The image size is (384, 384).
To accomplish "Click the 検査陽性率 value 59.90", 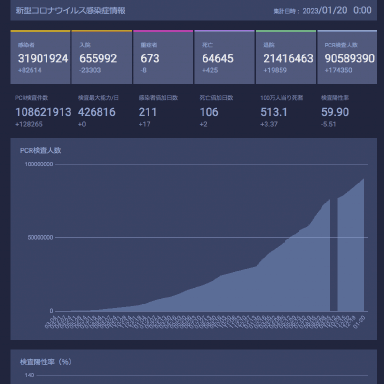I will coord(335,112).
